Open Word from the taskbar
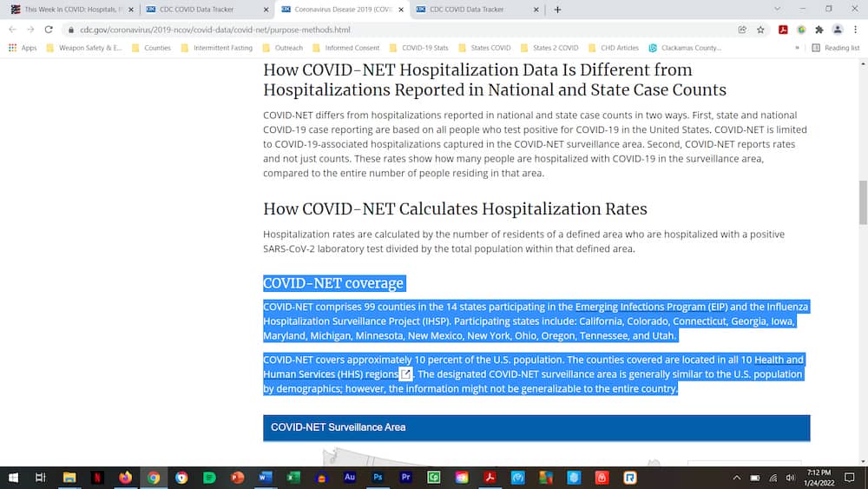 [x=265, y=478]
